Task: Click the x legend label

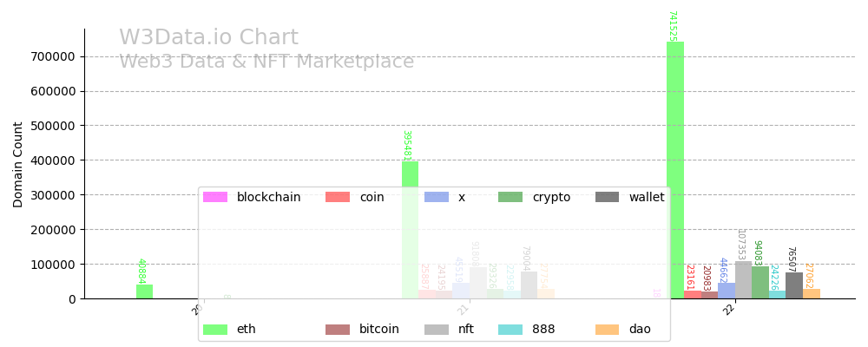Action: click(462, 198)
